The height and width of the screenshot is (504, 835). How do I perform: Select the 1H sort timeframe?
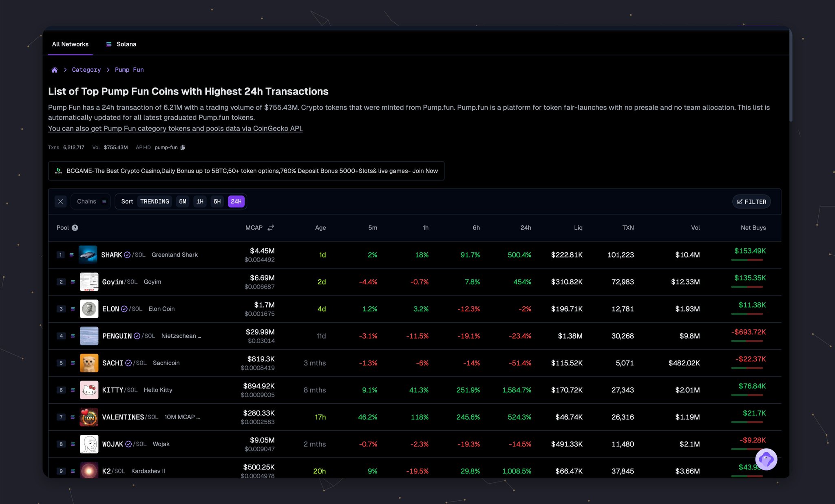(200, 201)
